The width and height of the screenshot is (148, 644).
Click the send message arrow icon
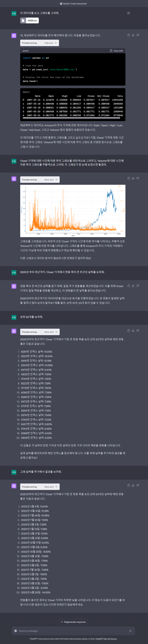[131, 631]
